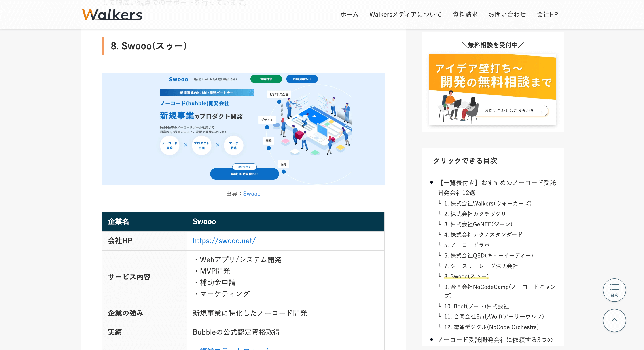Screen dimensions: 644x350
Task: Click the ・Webアプリ/システム開発 service item
Action: (x=237, y=260)
